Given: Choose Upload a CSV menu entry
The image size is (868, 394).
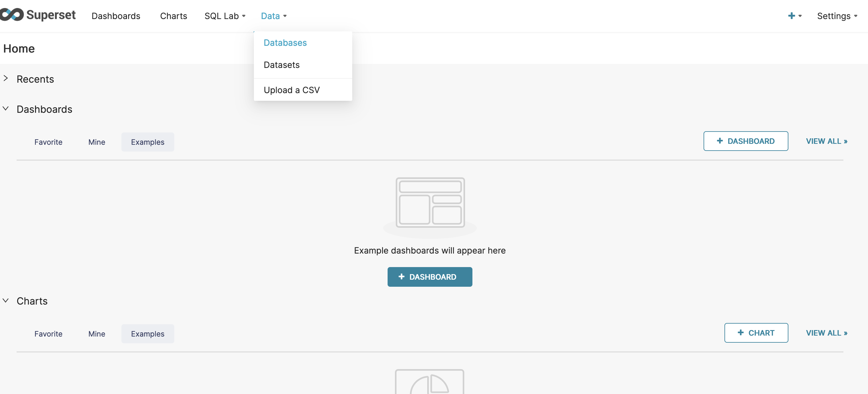Looking at the screenshot, I should pos(291,90).
